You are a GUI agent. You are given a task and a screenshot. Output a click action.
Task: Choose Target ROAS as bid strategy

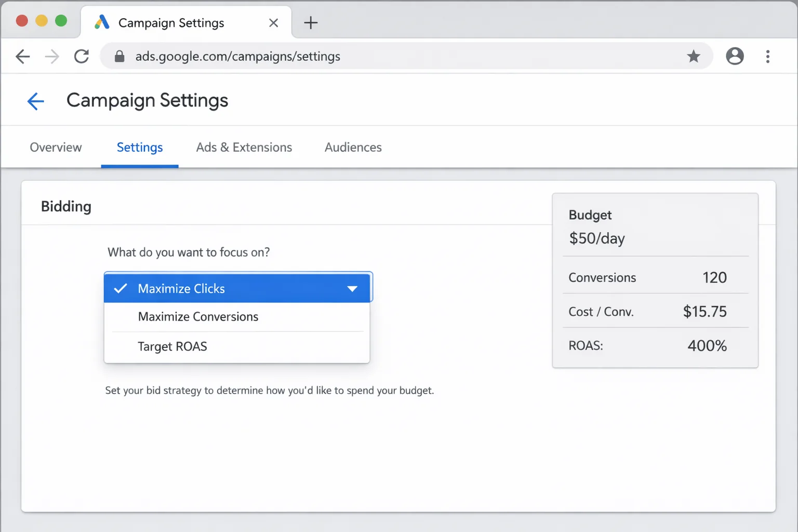[172, 346]
